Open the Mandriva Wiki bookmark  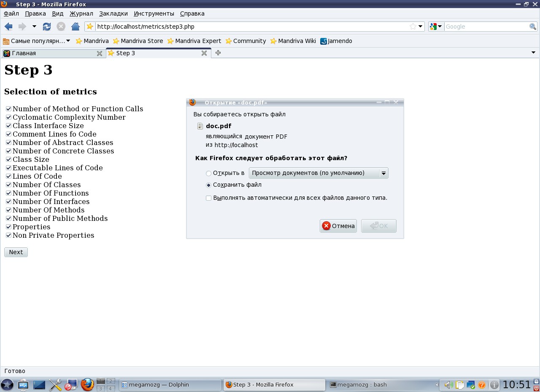coord(293,41)
